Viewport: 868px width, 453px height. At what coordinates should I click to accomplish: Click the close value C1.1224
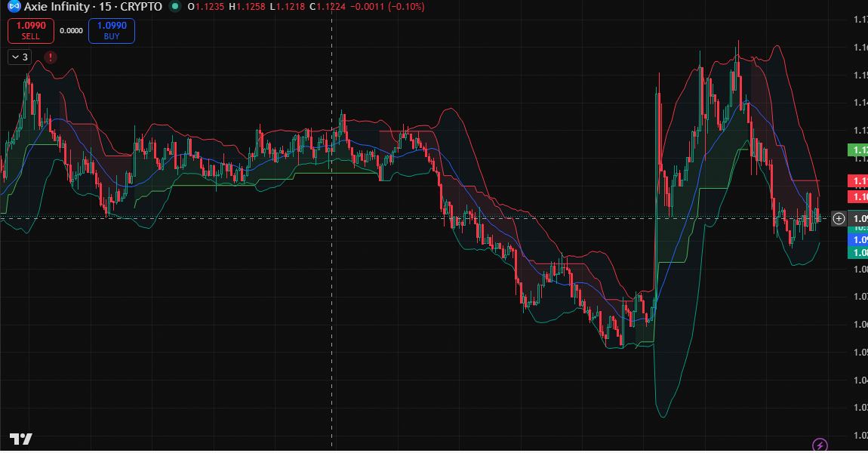(x=328, y=7)
